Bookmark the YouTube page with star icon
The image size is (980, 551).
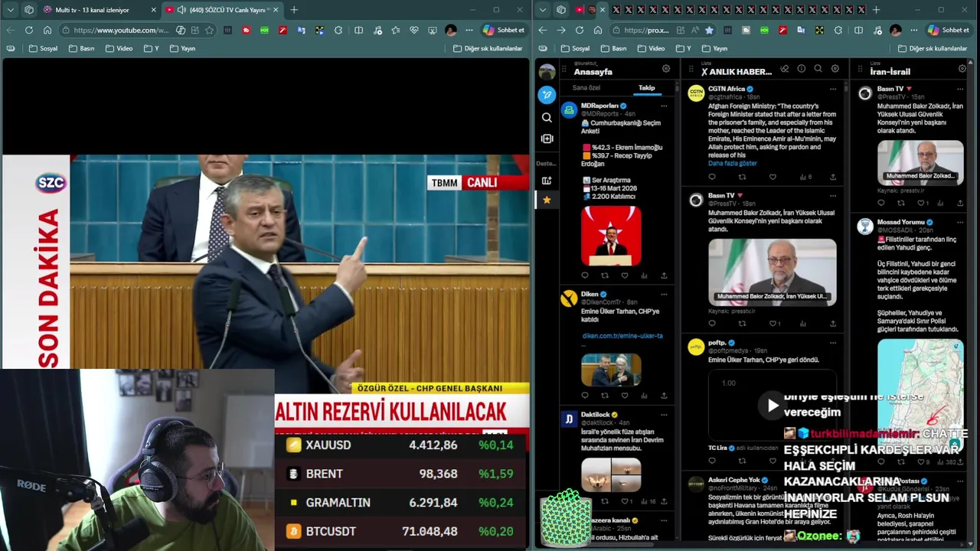pos(208,30)
